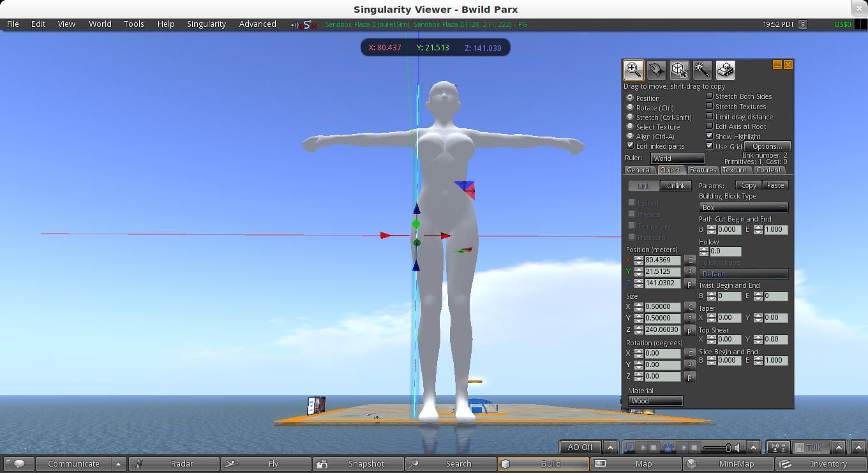The image size is (868, 473).
Task: Open the Mini-Map
Action: click(728, 464)
